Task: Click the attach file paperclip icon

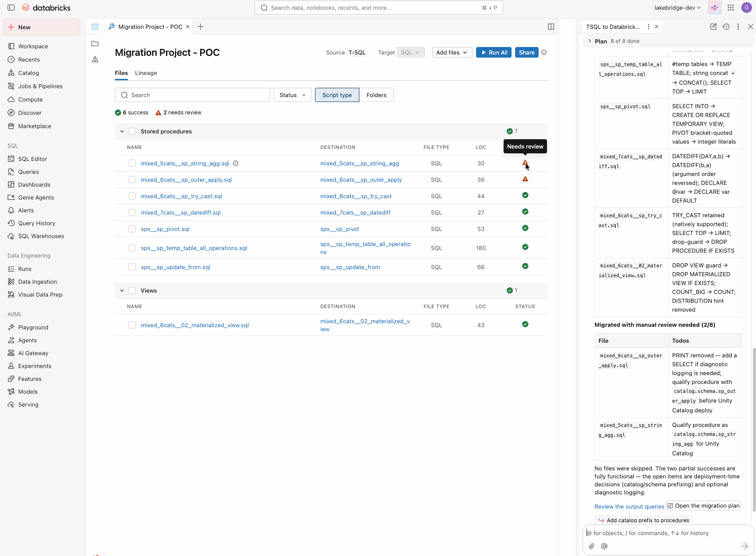Action: click(591, 546)
